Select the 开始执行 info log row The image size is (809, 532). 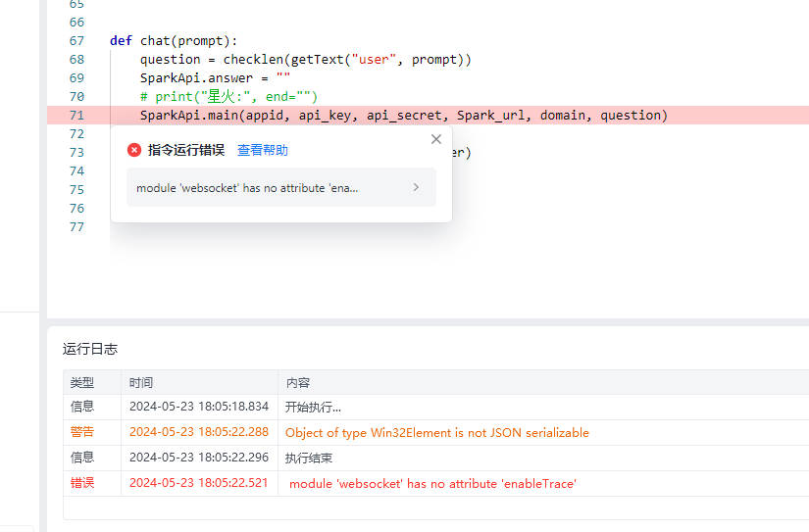[x=314, y=407]
